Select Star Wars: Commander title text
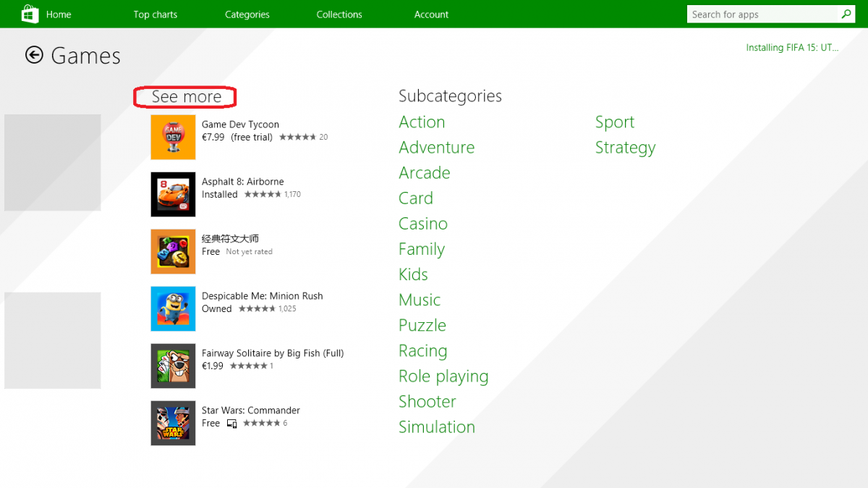Image resolution: width=868 pixels, height=488 pixels. tap(250, 411)
